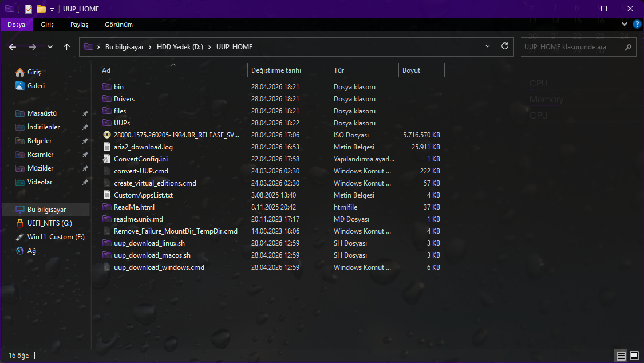Select the ConvertConfig.ini settings file icon
Screen dimensions: 644x363
pyautogui.click(x=107, y=159)
